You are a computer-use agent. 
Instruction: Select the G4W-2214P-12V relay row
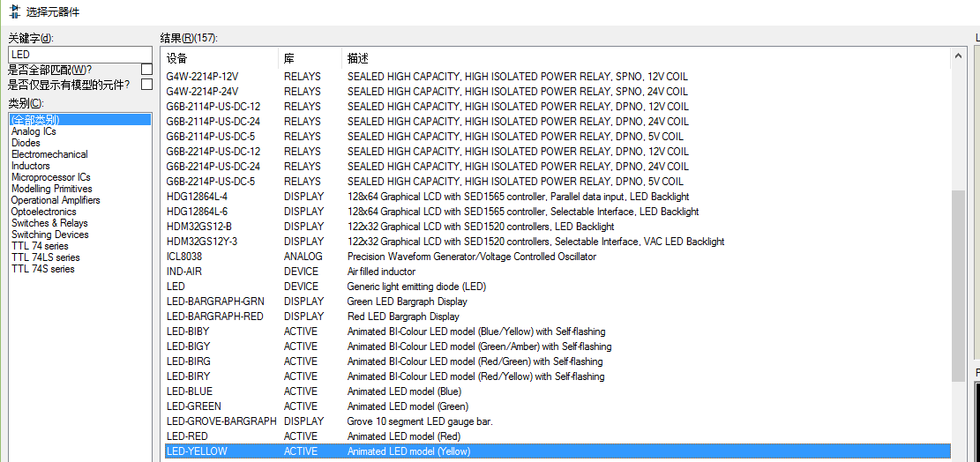557,77
